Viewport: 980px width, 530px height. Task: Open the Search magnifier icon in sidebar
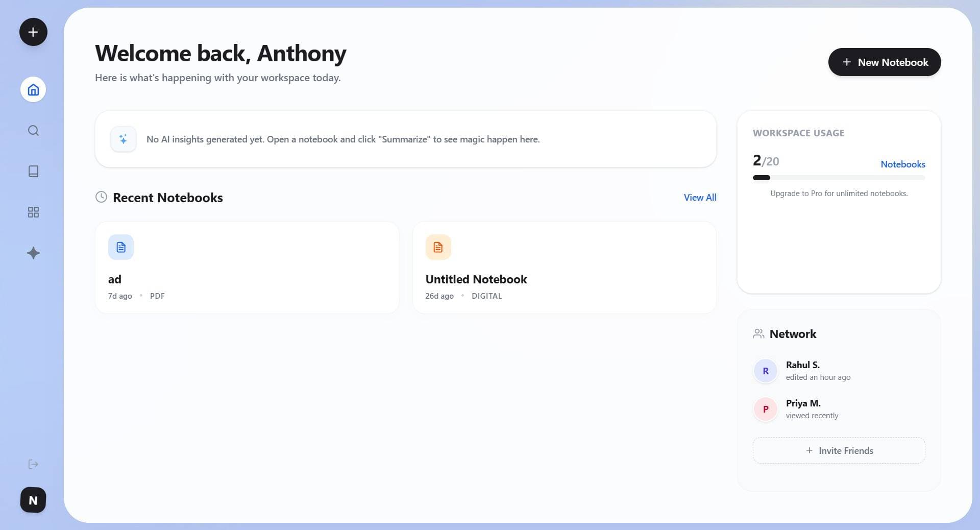[33, 131]
